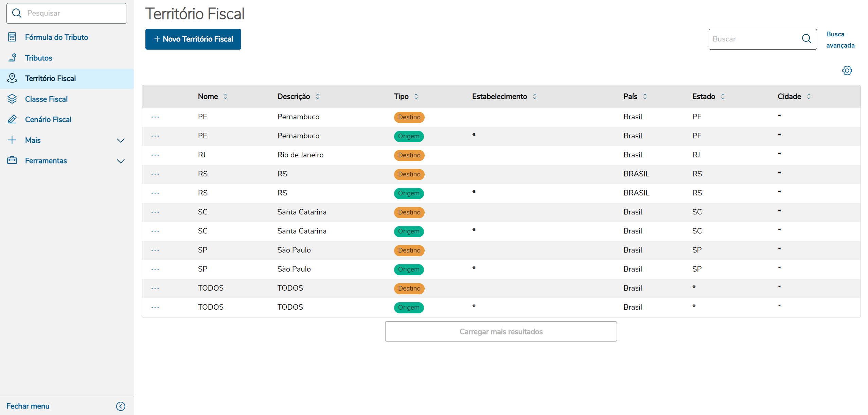Sort by Estabelecimento column arrows
Viewport: 868px width, 415px height.
tap(534, 97)
